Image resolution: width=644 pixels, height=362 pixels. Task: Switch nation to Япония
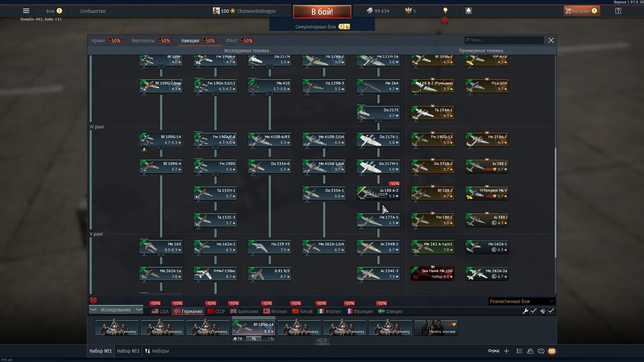[x=275, y=311]
